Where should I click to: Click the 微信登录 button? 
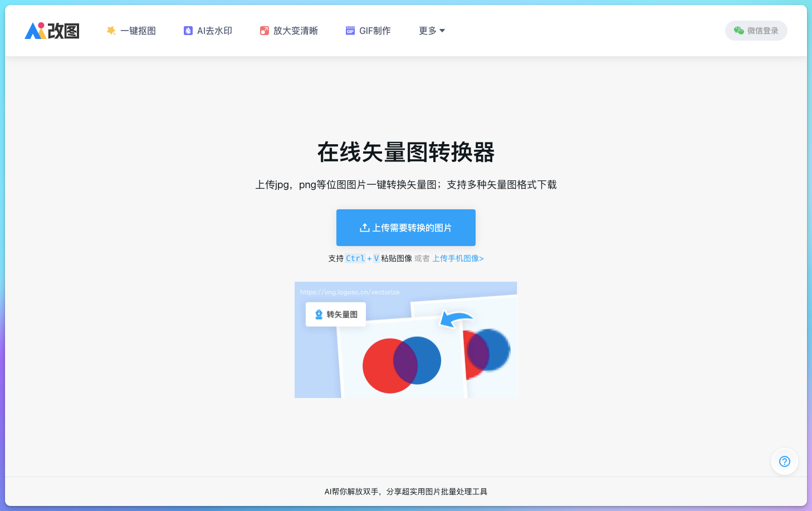pos(756,31)
